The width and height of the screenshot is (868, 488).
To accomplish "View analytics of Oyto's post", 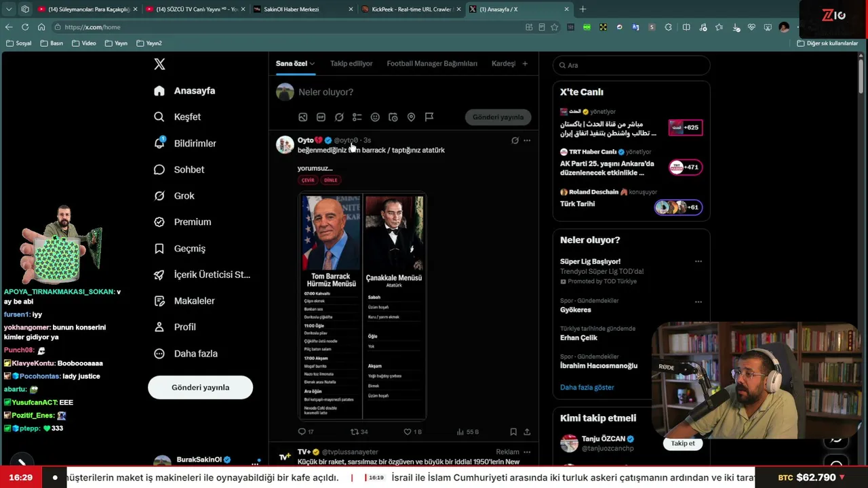I will pyautogui.click(x=468, y=432).
